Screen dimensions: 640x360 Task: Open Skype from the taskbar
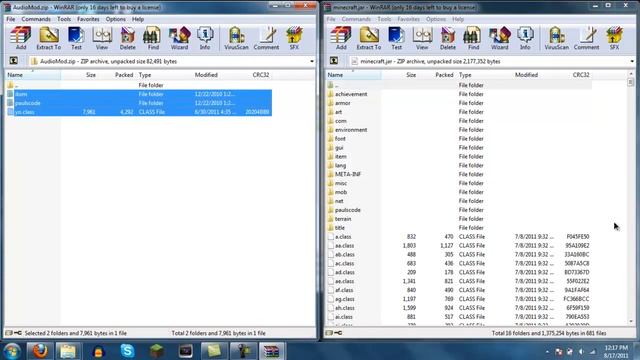127,351
